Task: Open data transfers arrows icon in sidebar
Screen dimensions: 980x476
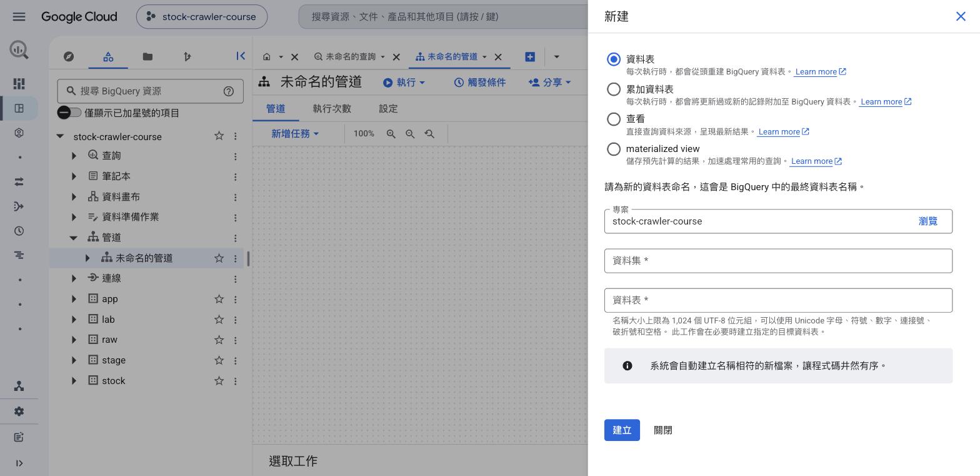Action: [x=19, y=181]
